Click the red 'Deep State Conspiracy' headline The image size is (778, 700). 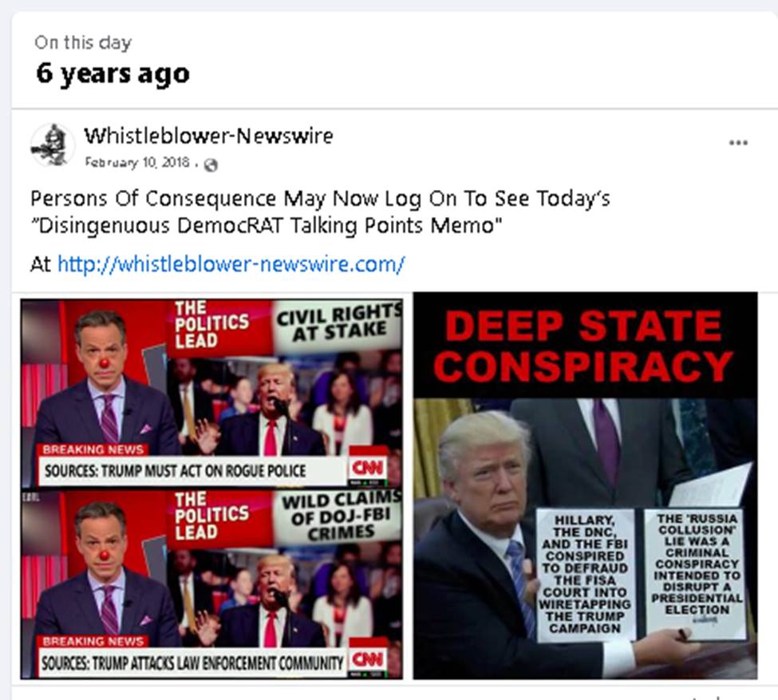tap(584, 346)
